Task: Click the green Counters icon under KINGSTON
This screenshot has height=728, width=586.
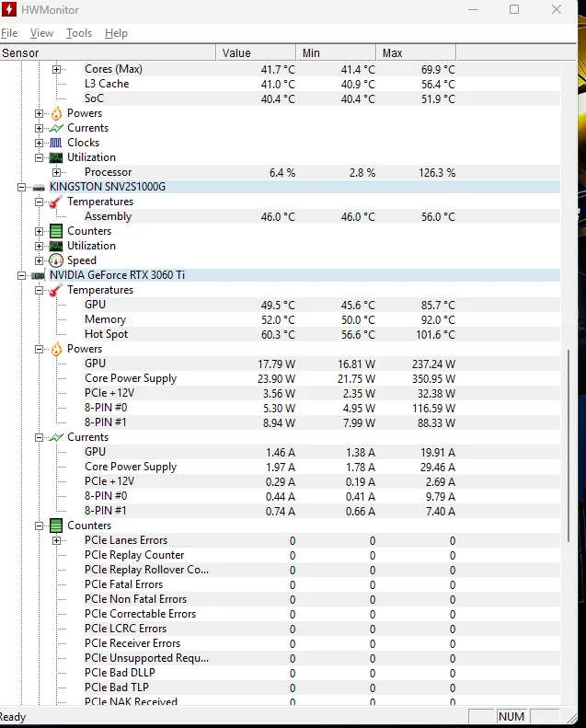Action: (x=56, y=231)
